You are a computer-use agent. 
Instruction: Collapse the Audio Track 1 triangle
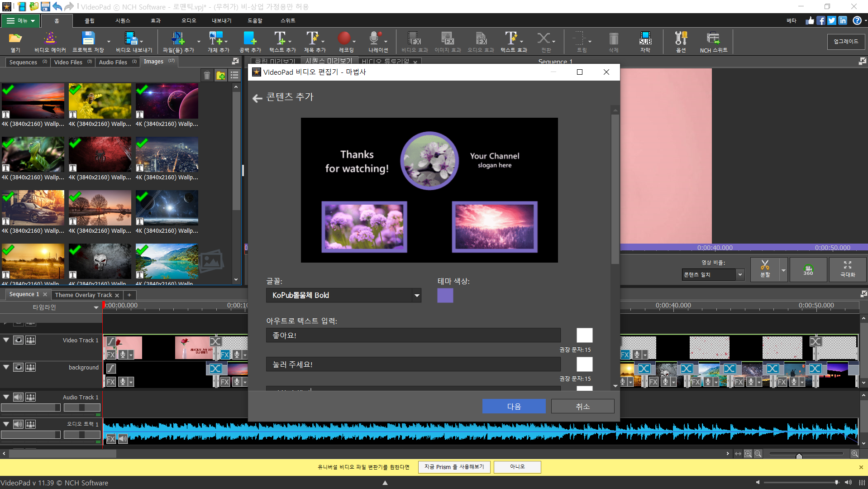tap(6, 397)
